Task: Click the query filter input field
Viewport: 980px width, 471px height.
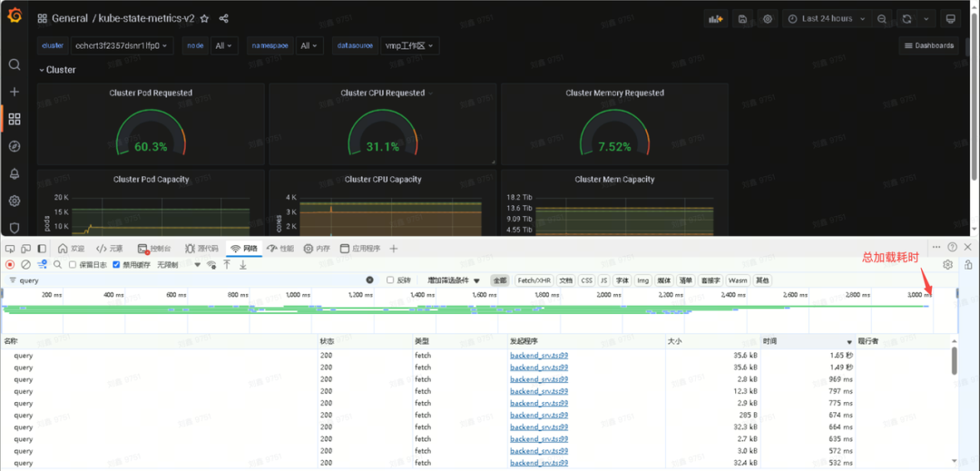Action: (x=191, y=280)
